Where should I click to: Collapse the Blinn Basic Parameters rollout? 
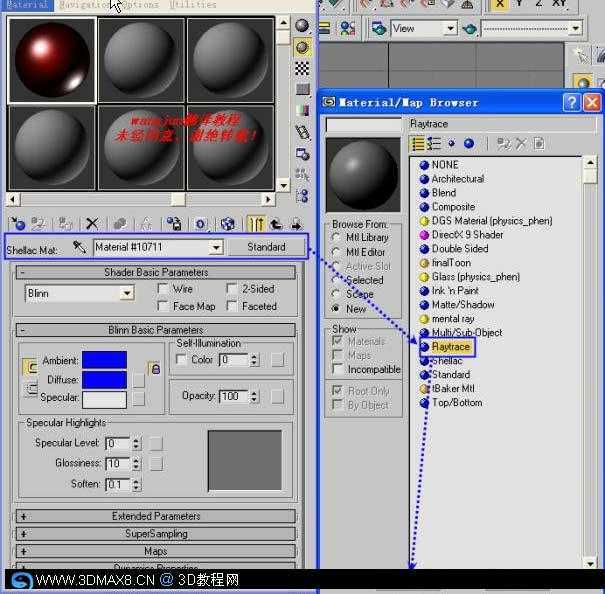click(x=156, y=330)
